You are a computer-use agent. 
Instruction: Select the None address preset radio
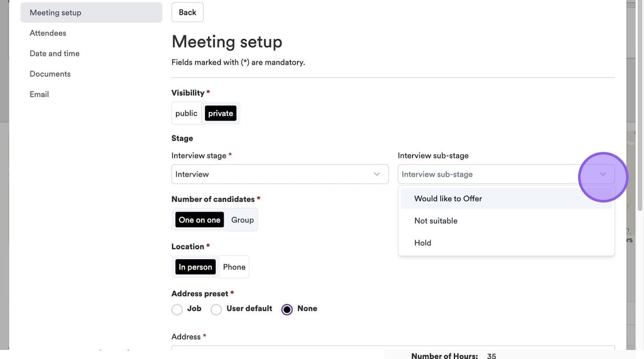pos(287,309)
